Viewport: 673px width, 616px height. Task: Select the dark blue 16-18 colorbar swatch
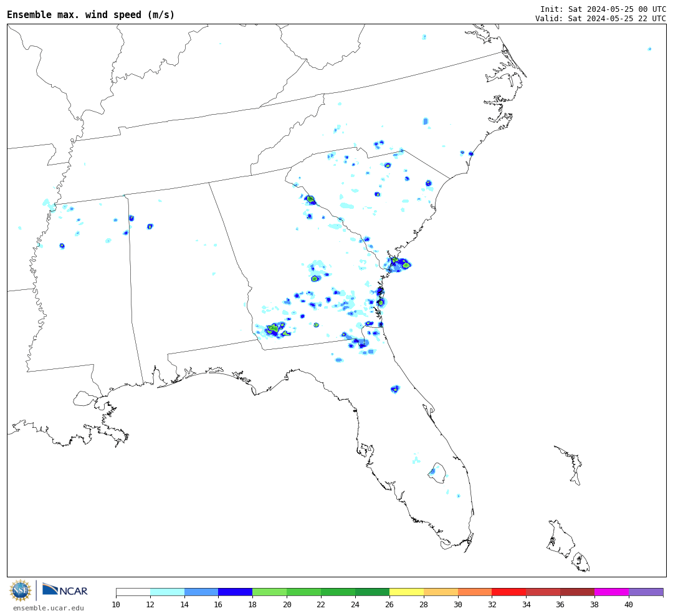236,592
